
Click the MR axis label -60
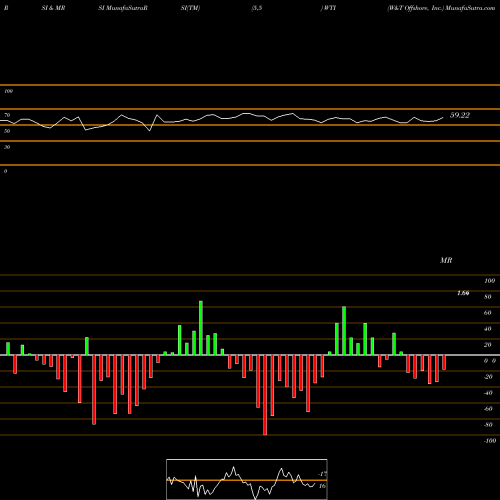coord(488,409)
